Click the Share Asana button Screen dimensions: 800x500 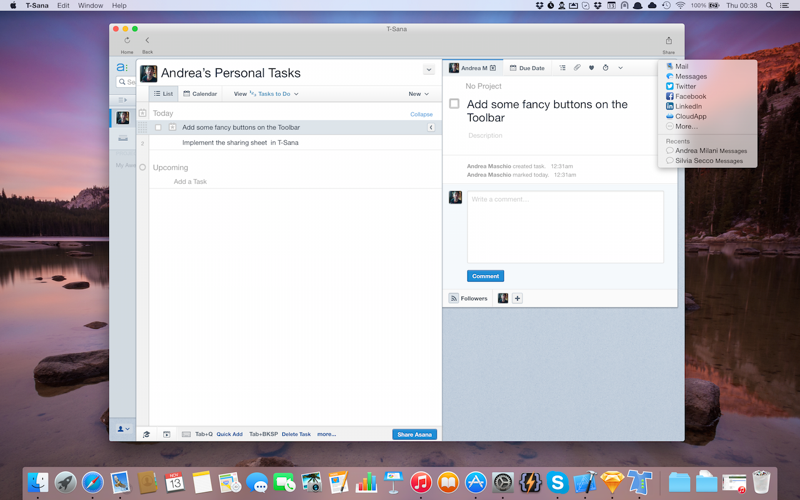(x=414, y=434)
